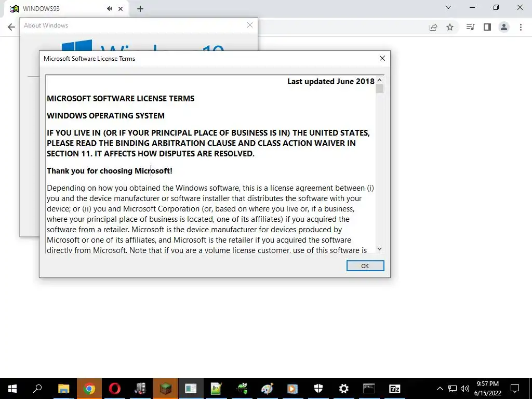Click the paragraph starting 'Depending on how you obtained'
The image size is (532, 399).
210,219
